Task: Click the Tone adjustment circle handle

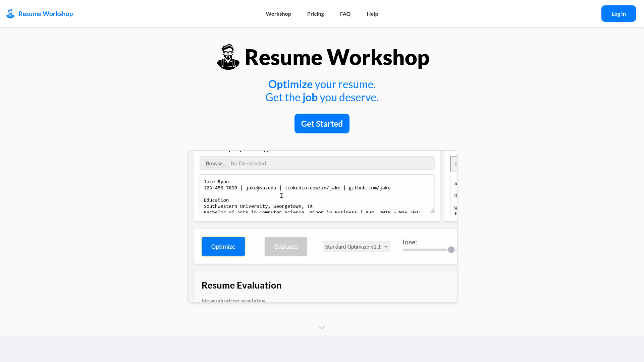Action: 451,250
